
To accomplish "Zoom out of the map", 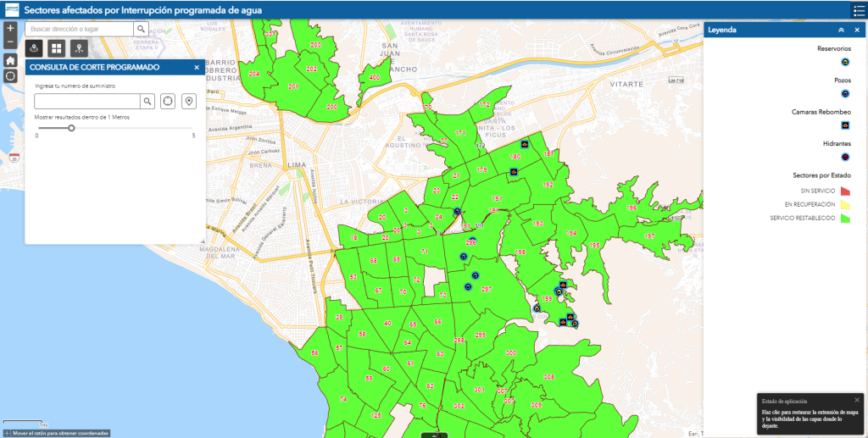I will click(x=10, y=42).
